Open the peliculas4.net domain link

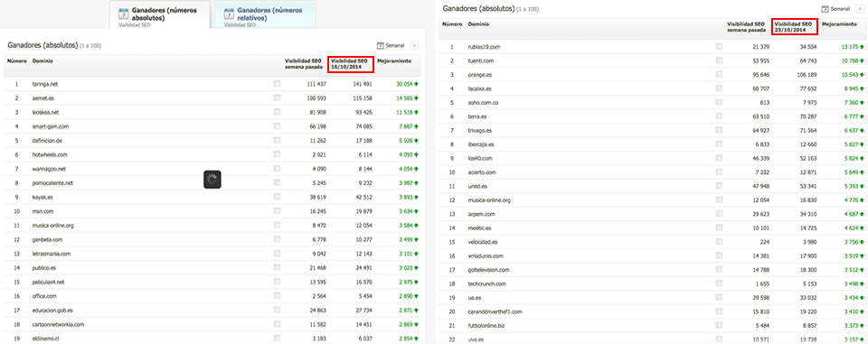point(49,282)
